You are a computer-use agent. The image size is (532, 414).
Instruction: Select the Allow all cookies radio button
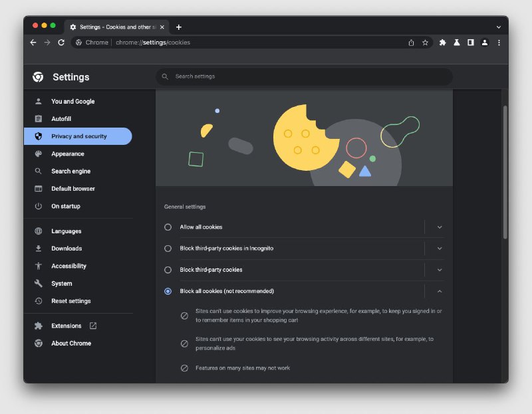(x=168, y=227)
